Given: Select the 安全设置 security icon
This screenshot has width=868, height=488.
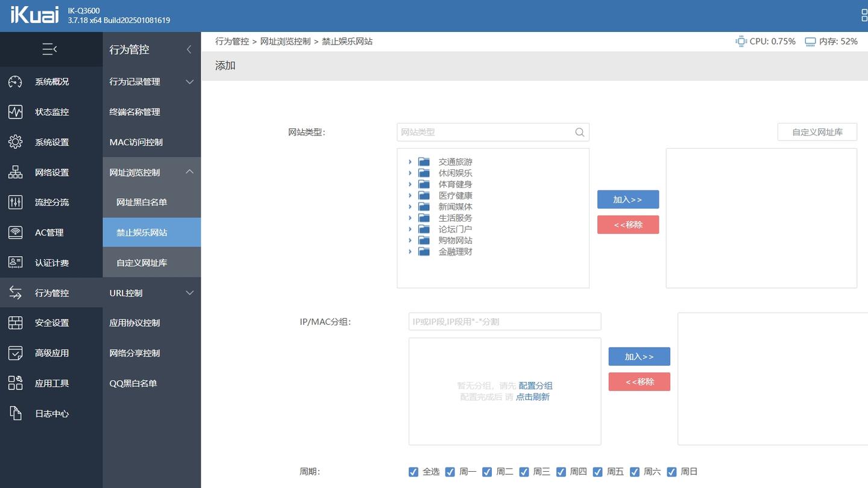Looking at the screenshot, I should (x=14, y=322).
